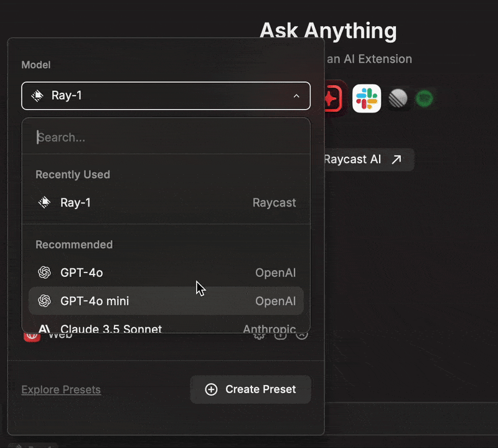Viewport: 498px width, 448px height.
Task: Click the Anthropic logo beside Claude 3.5 Sonnet
Action: 44,329
